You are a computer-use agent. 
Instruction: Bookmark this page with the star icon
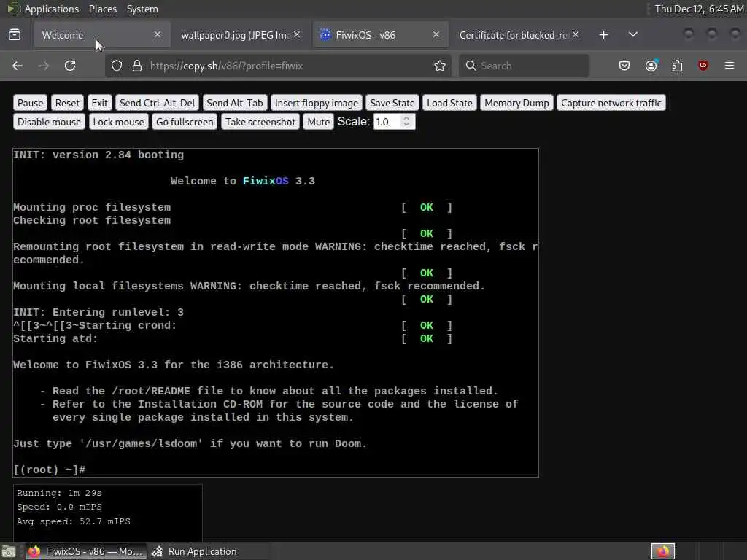[440, 66]
